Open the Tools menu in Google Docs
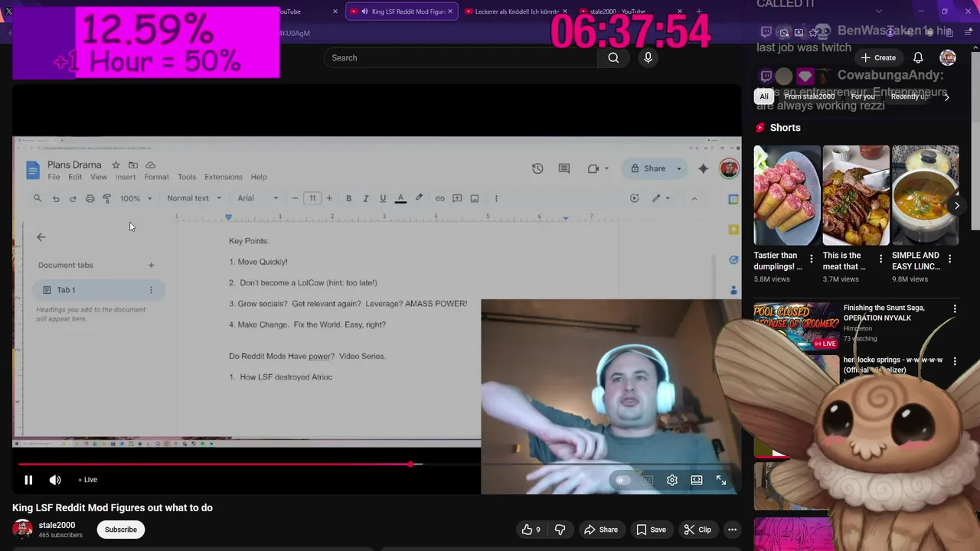The width and height of the screenshot is (980, 551). click(187, 177)
